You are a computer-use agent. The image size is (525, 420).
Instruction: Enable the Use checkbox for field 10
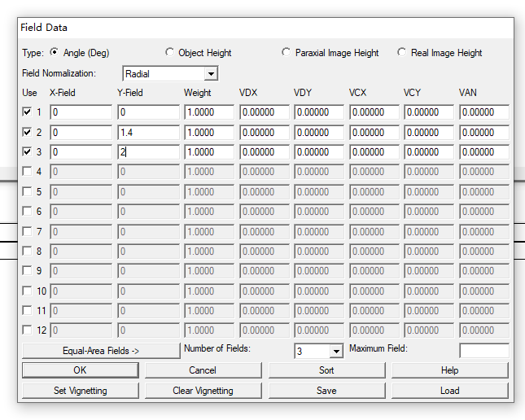[x=27, y=291]
